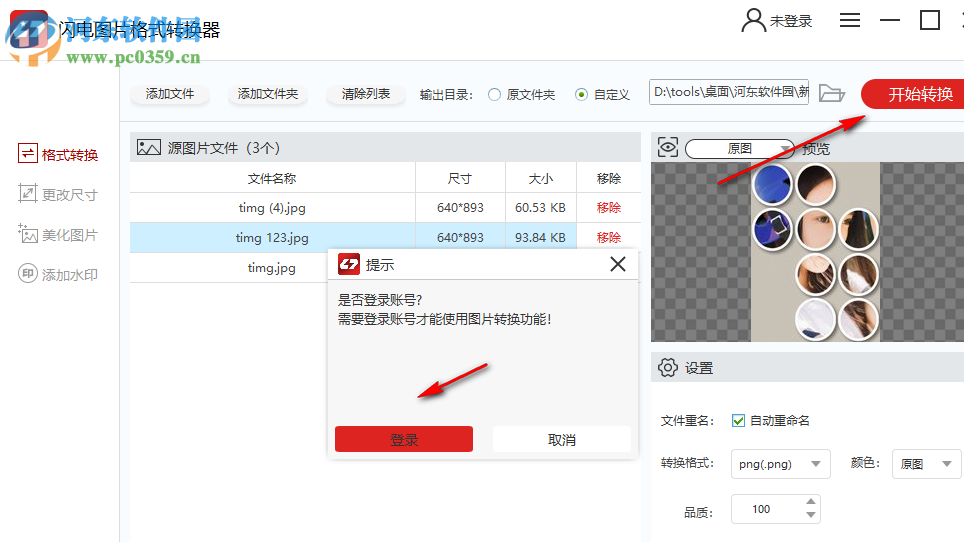Open the hamburger menu icon

click(x=850, y=20)
